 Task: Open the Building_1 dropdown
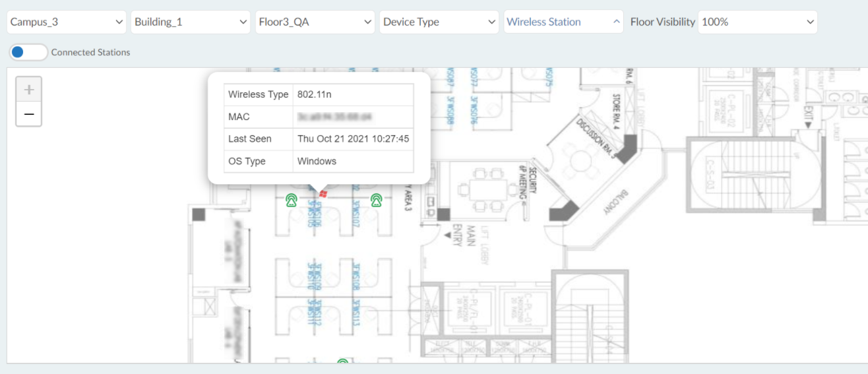[x=191, y=22]
